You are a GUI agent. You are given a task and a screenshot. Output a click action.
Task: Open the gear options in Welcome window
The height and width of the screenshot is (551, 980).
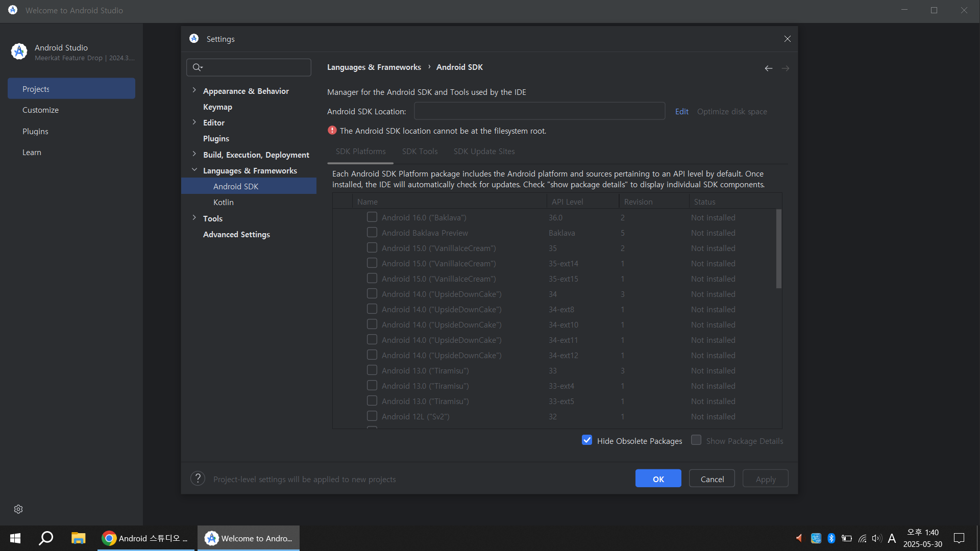(x=18, y=509)
